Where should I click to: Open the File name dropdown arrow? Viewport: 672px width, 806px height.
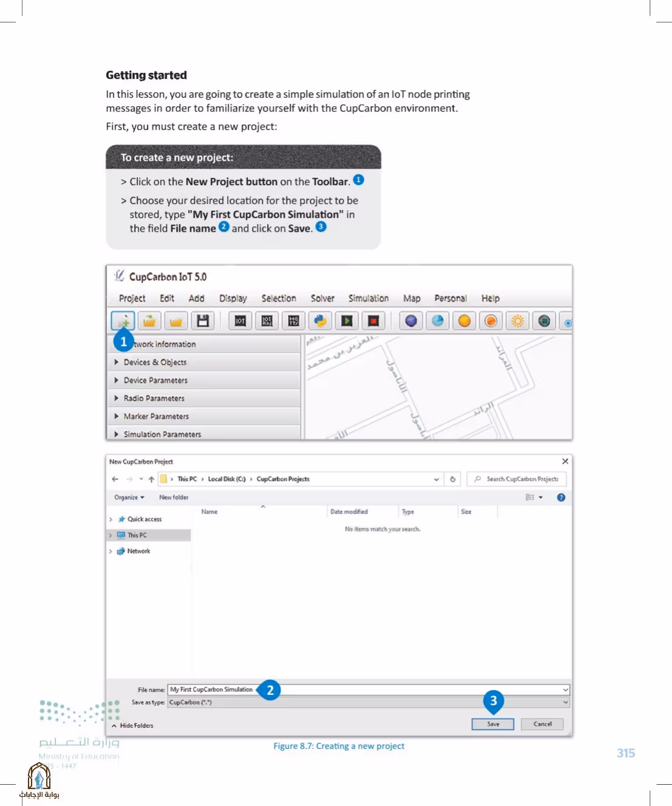pos(565,689)
